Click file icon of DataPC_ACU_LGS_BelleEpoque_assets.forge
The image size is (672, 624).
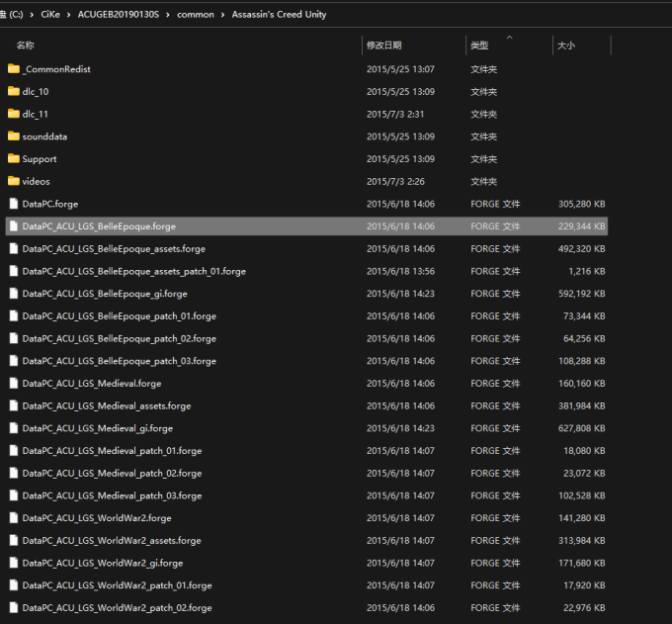coord(14,248)
